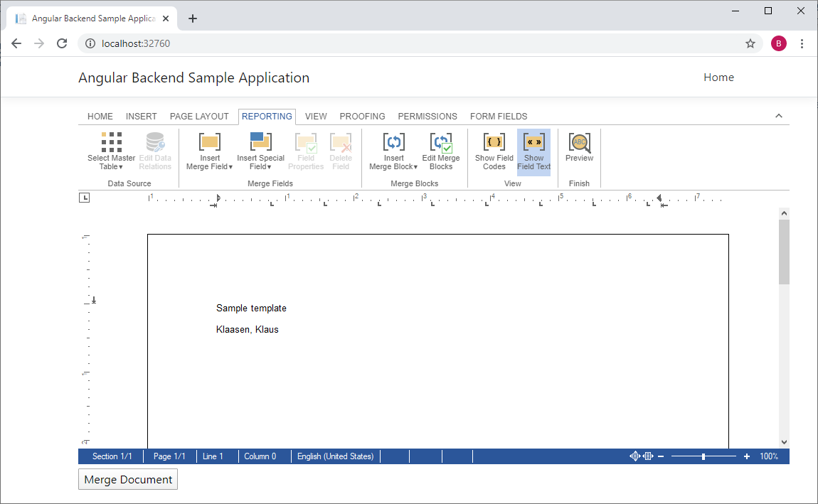Collapse the ribbon with the chevron
Viewport: 818px width, 504px height.
779,116
